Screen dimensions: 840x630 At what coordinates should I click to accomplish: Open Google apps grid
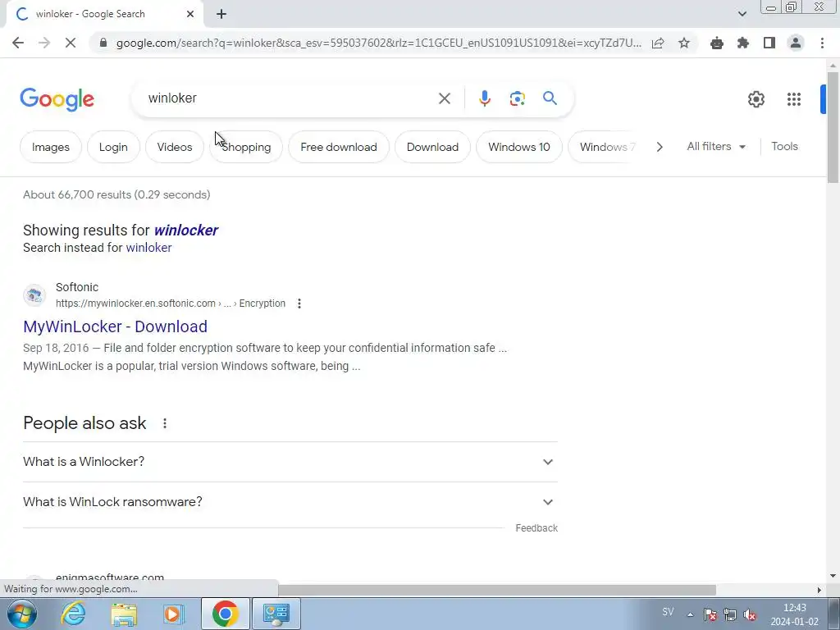794,99
